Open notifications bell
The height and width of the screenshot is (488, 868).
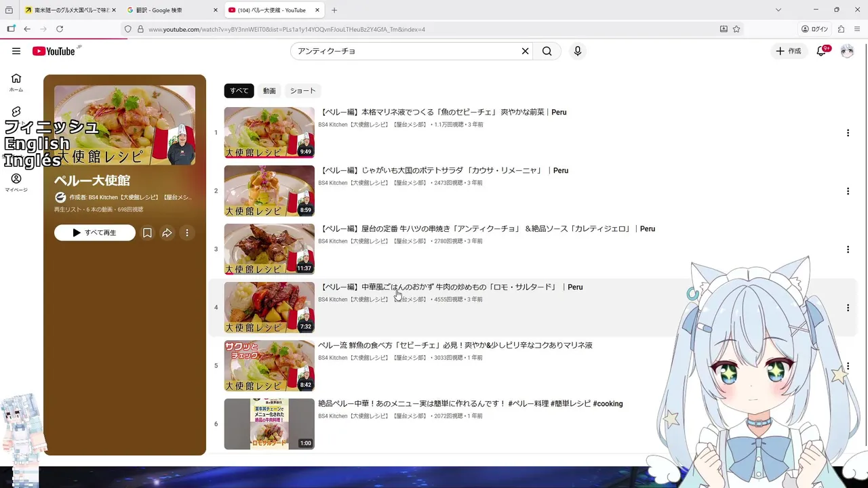tap(821, 51)
